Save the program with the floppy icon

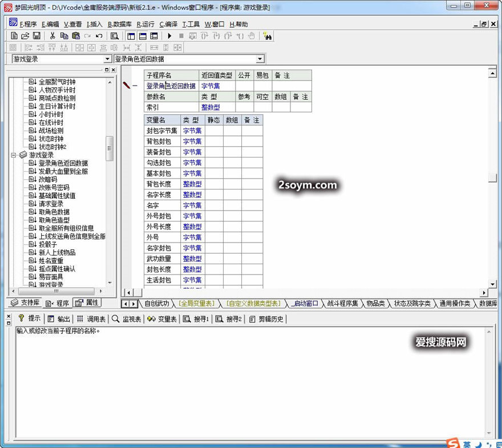37,36
